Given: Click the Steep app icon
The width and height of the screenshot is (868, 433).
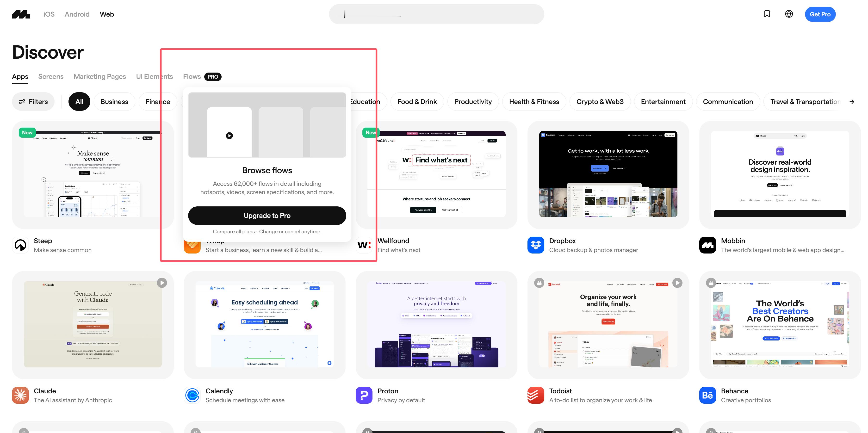Looking at the screenshot, I should [20, 245].
